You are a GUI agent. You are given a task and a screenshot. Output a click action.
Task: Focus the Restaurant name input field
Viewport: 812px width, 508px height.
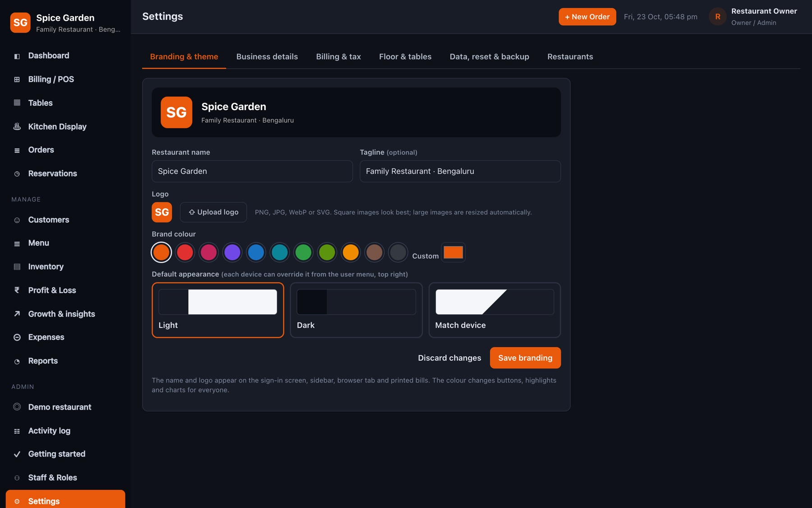pyautogui.click(x=252, y=172)
